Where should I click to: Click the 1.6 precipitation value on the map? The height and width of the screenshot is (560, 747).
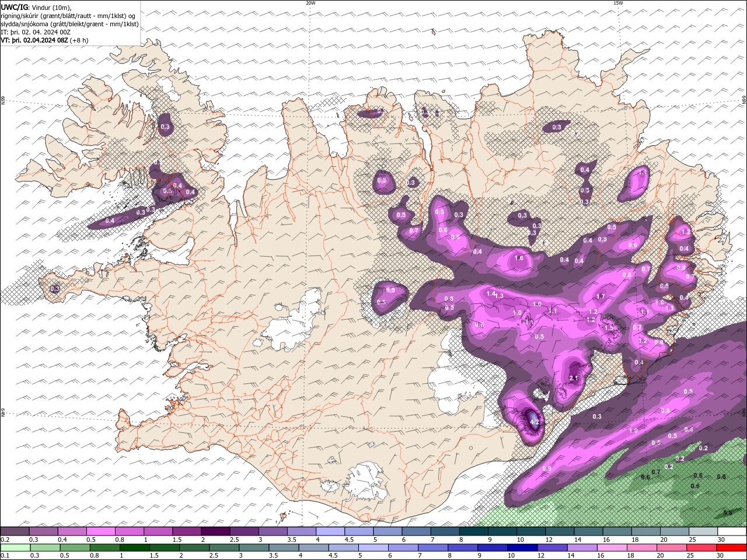[x=519, y=258]
